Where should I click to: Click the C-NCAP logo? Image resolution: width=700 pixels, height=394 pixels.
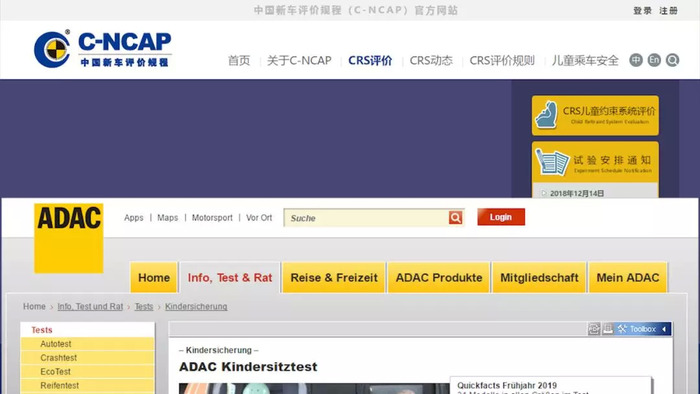(x=103, y=49)
